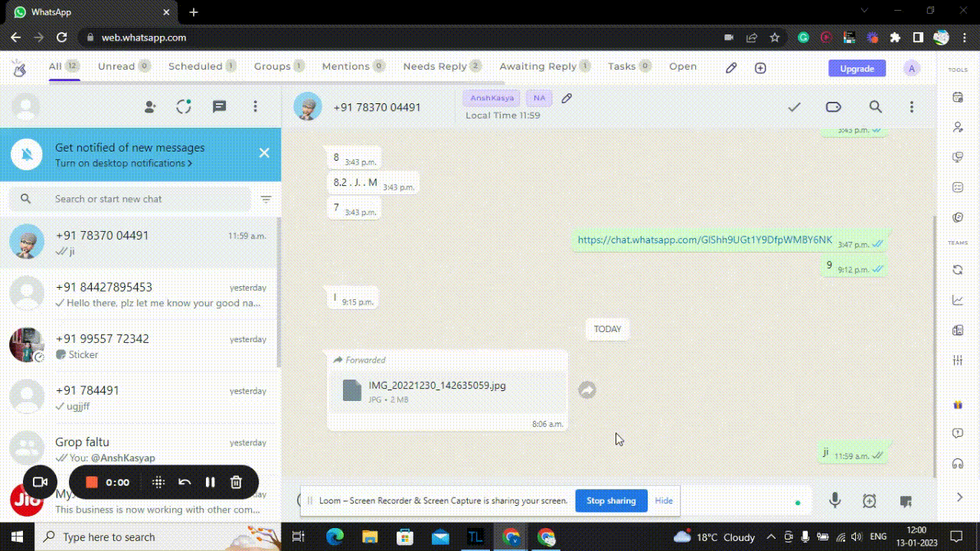980x551 pixels.
Task: Click the mark-as-done checkmark in chat header
Action: (794, 107)
